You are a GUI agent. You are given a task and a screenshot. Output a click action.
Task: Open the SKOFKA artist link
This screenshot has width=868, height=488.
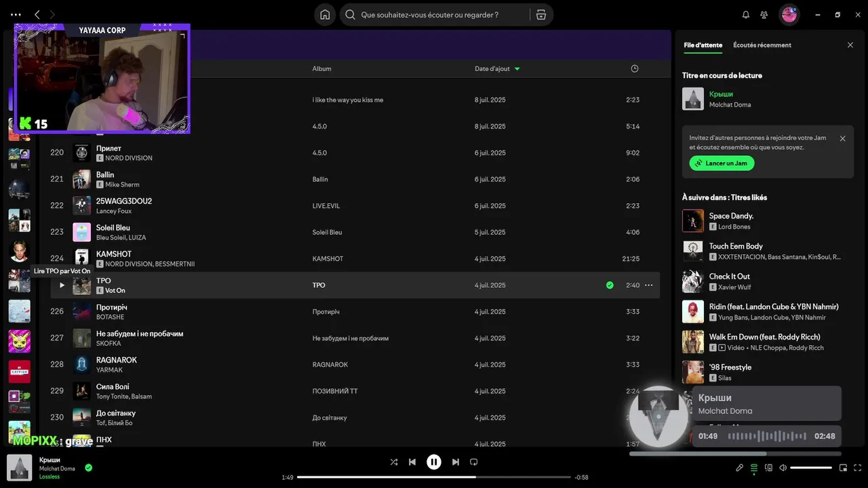pos(108,344)
